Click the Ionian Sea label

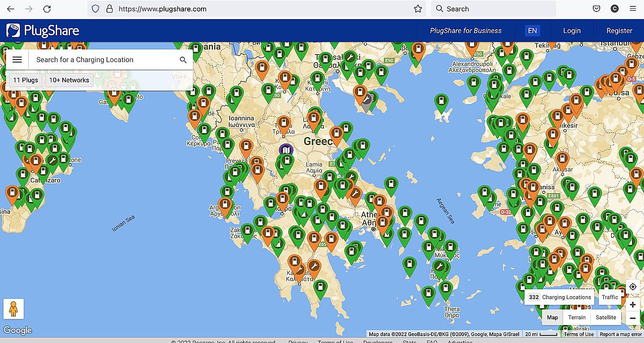pos(123,224)
